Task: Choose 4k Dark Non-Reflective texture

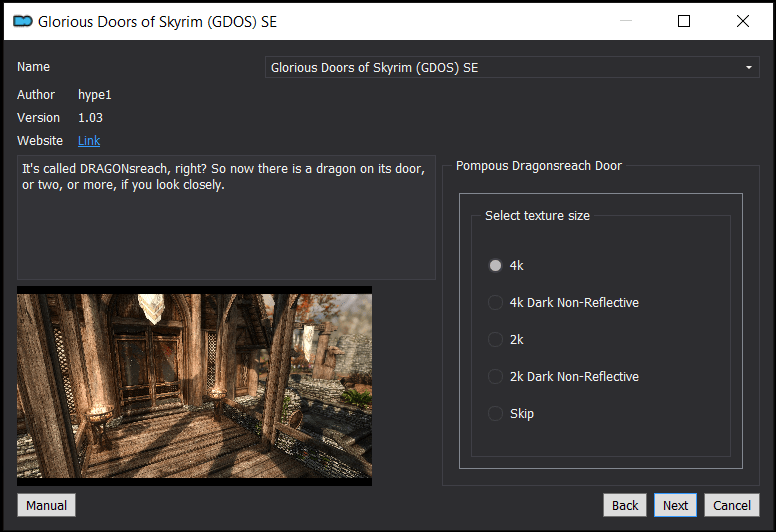Action: [495, 302]
